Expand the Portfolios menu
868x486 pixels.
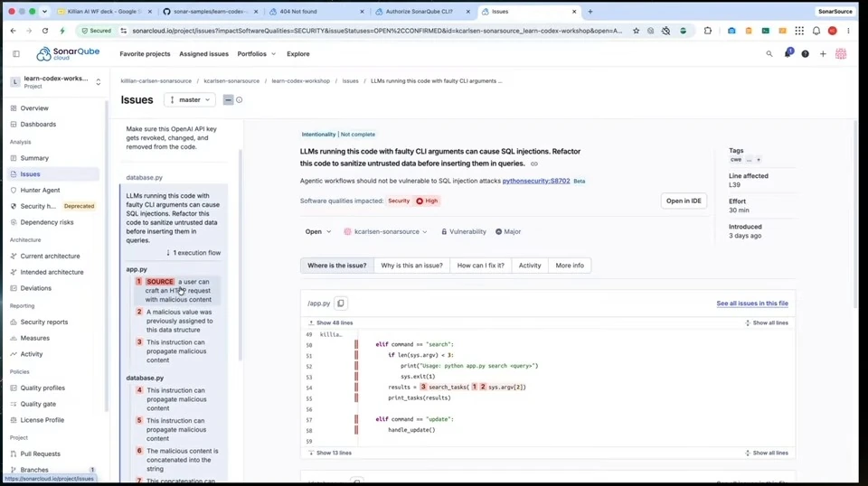click(256, 54)
